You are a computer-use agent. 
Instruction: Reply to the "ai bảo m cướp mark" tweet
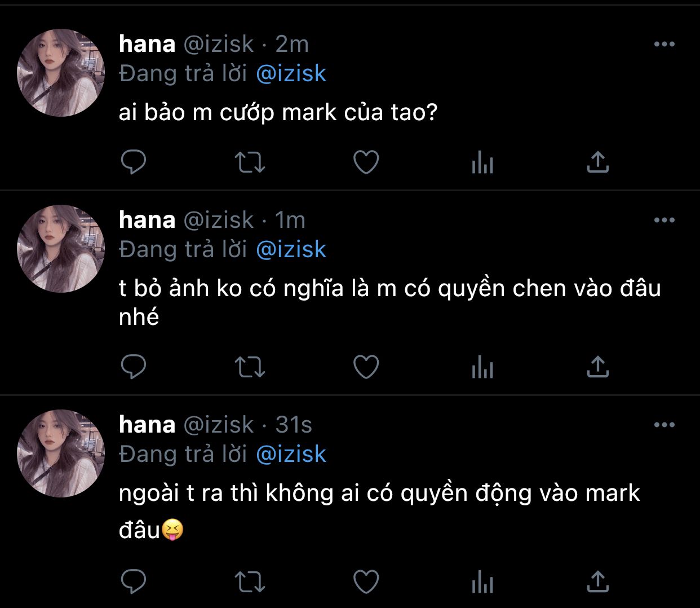pos(134,162)
